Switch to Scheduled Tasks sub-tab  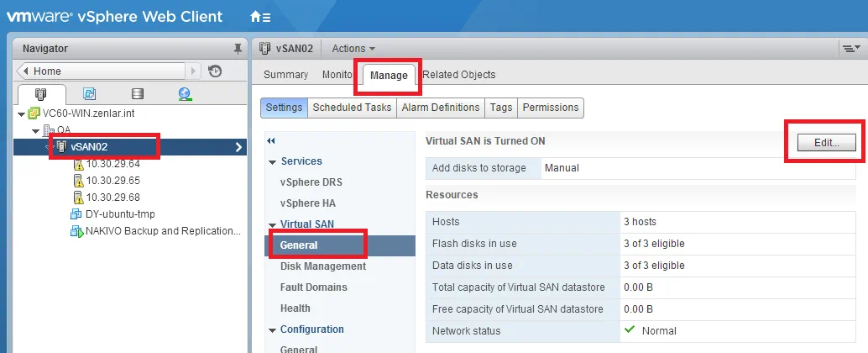pyautogui.click(x=352, y=108)
